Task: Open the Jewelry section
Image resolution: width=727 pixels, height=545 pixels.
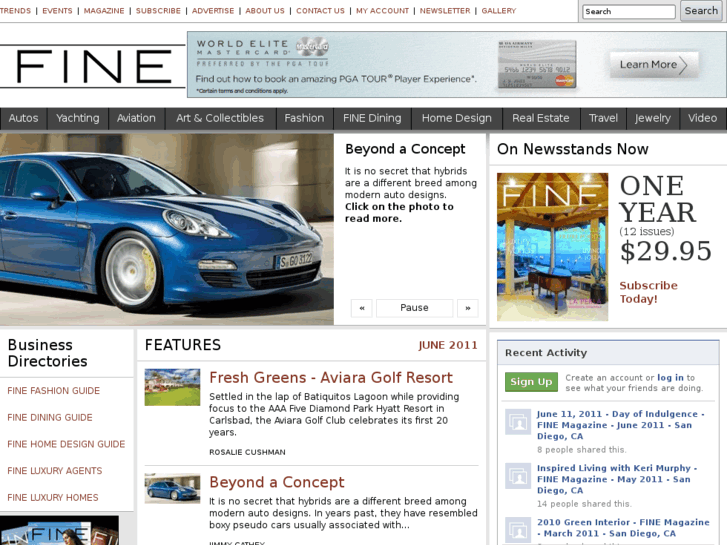Action: 653,118
